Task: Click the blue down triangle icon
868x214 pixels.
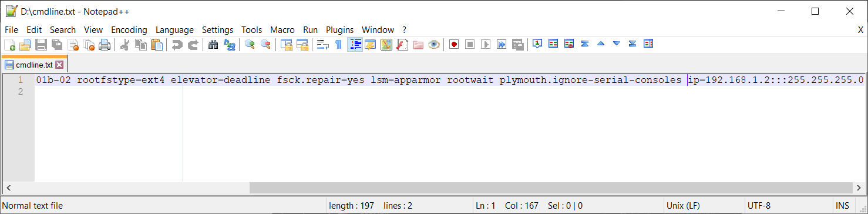Action: [x=617, y=44]
